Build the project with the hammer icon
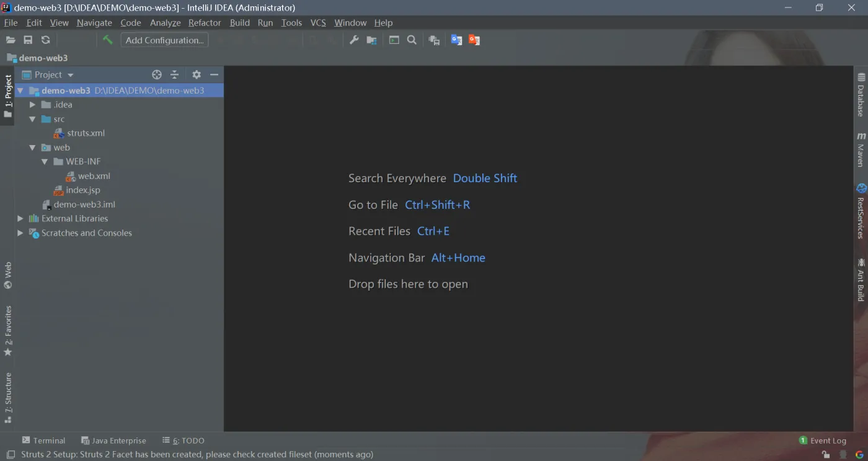868x461 pixels. coord(107,40)
